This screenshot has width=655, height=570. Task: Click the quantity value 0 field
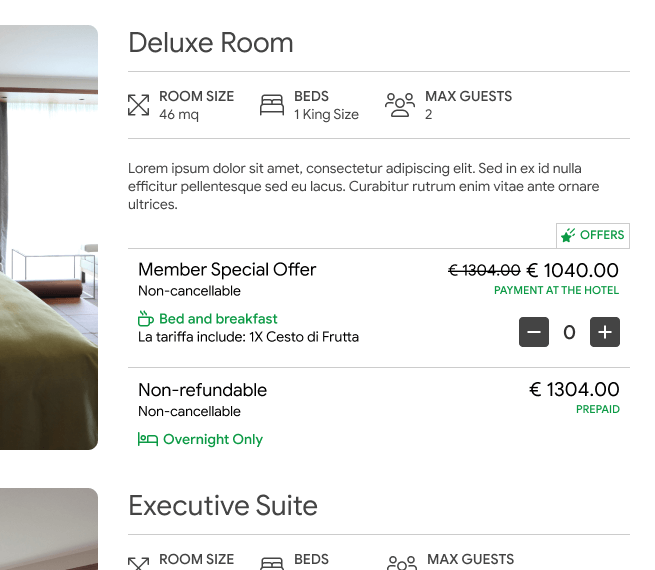click(569, 333)
